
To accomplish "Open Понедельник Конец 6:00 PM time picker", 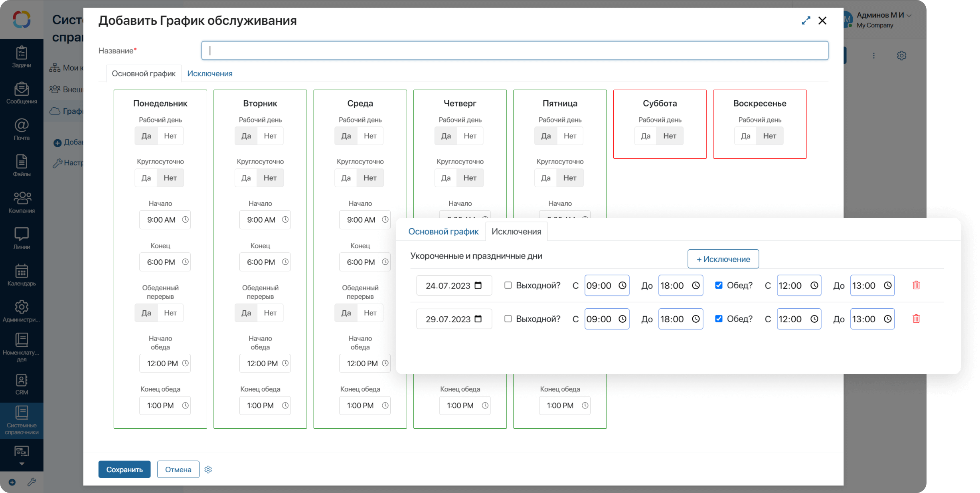I will click(x=165, y=262).
